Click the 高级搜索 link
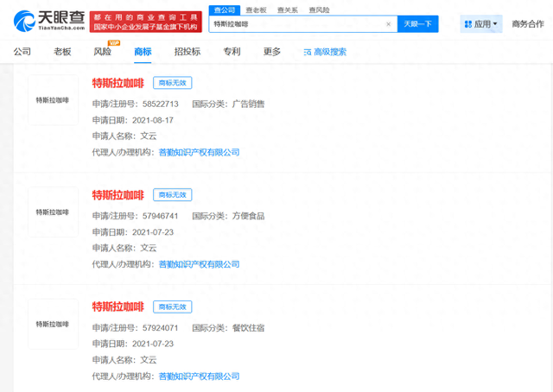Viewport: 553px width, 392px height. click(330, 52)
